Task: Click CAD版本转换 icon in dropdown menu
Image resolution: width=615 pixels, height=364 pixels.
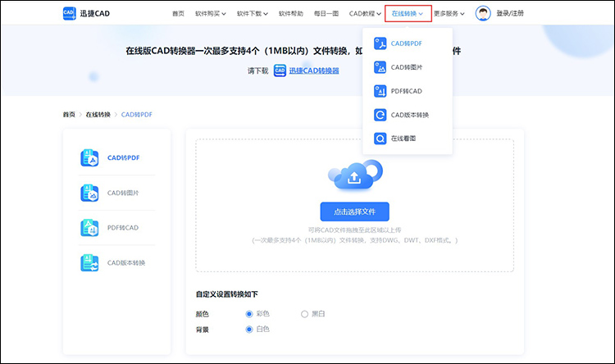Action: 380,115
